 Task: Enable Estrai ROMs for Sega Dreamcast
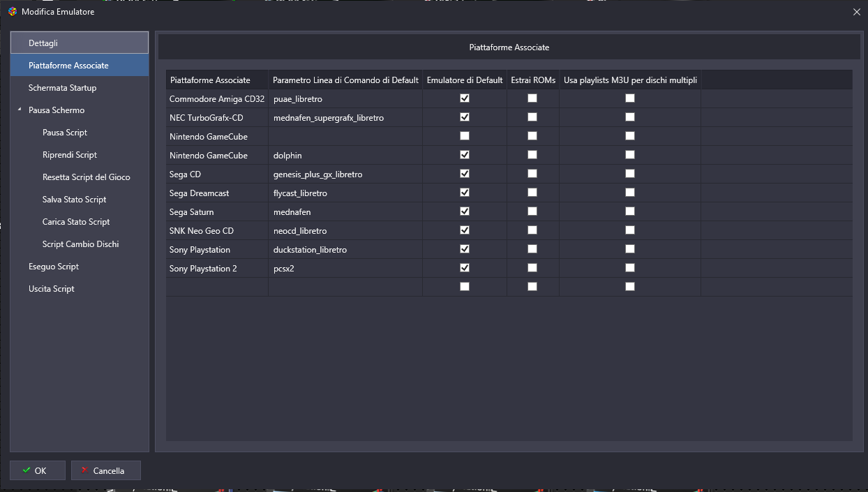pyautogui.click(x=532, y=193)
